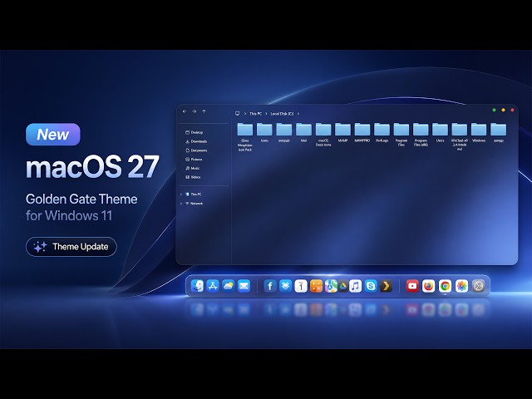This screenshot has height=399, width=532.
Task: Click the yellow window control dot
Action: pos(503,110)
